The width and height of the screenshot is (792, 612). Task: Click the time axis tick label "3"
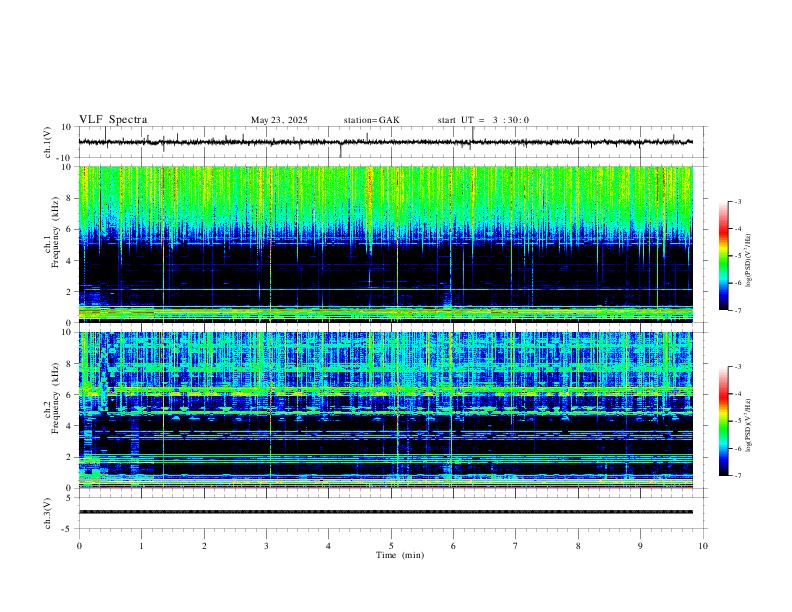coord(266,546)
